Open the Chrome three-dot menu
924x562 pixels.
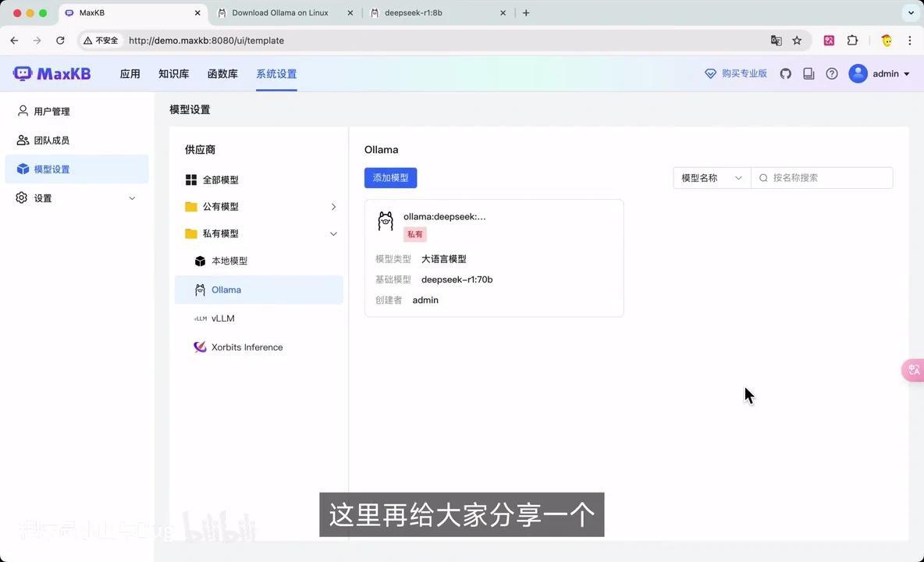pos(910,40)
